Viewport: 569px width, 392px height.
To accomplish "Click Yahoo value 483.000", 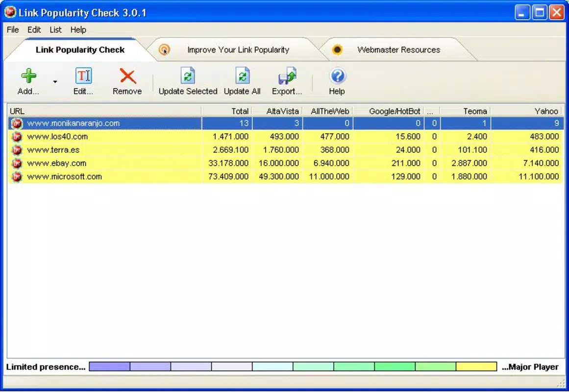I will point(544,137).
